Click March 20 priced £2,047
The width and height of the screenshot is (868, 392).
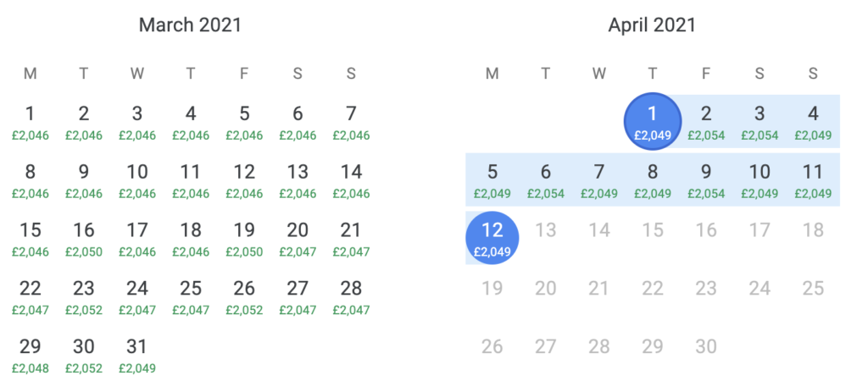[x=298, y=238]
